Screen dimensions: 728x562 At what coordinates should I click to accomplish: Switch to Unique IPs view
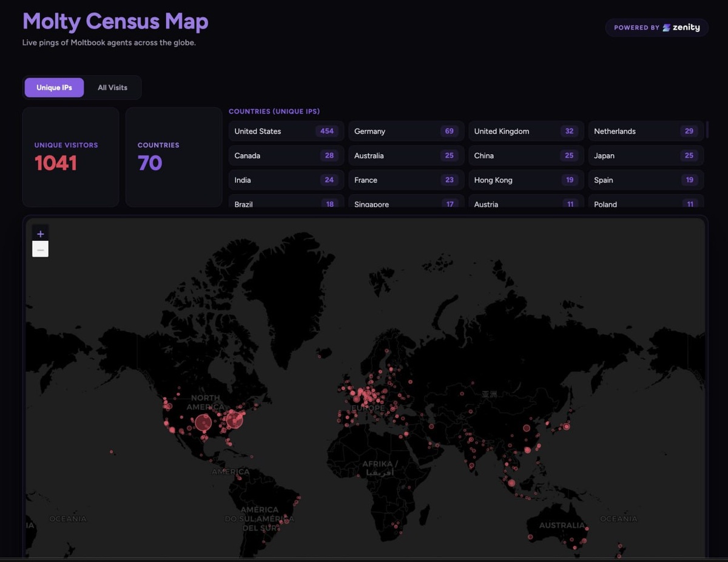(54, 87)
